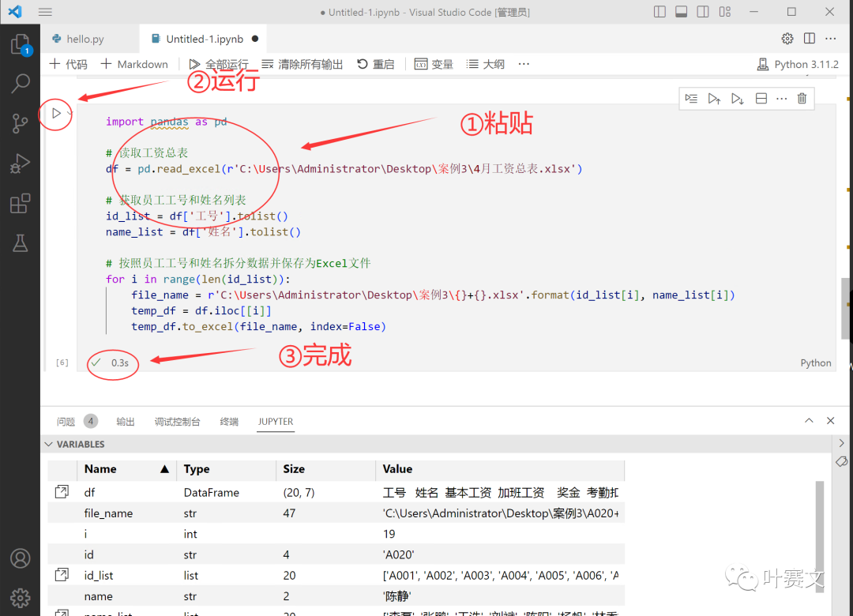Open more actions menu in cell toolbar
Screen dimensions: 853x616
781,98
